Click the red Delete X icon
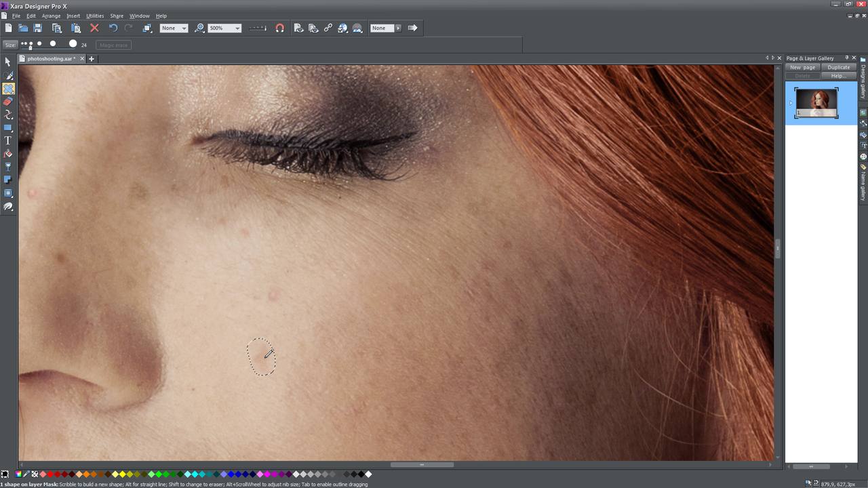 (94, 28)
